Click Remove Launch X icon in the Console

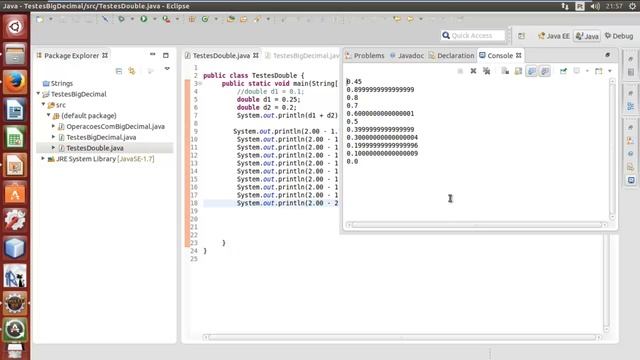tap(473, 71)
